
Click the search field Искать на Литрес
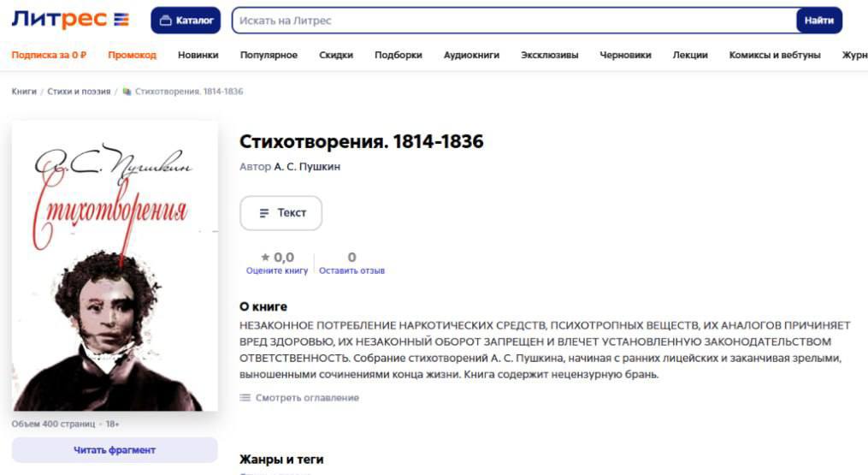[x=513, y=21]
